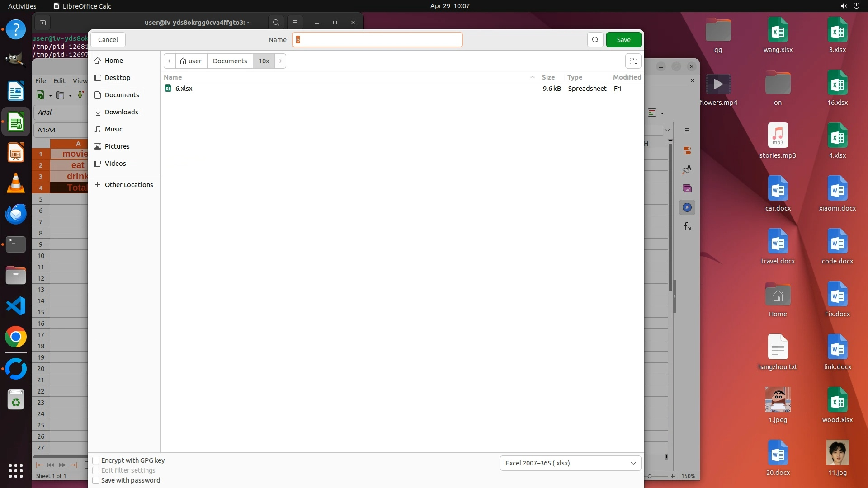
Task: Open the Navigator sidebar icon
Action: tap(687, 208)
